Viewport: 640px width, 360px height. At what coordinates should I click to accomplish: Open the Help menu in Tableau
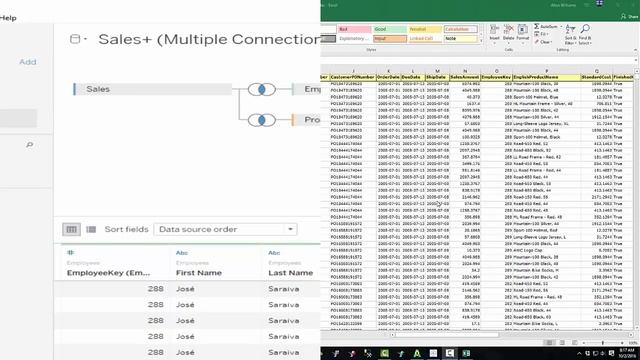pyautogui.click(x=8, y=18)
